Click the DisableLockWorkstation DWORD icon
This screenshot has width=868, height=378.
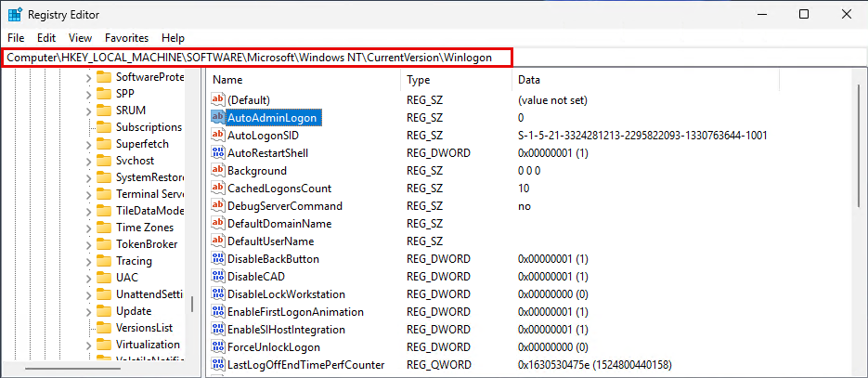pos(218,294)
